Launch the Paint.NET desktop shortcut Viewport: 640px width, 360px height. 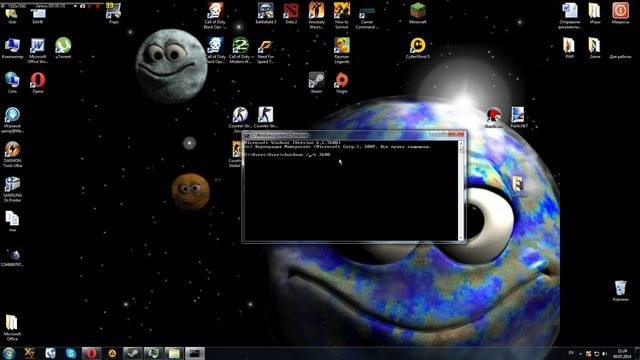[518, 117]
